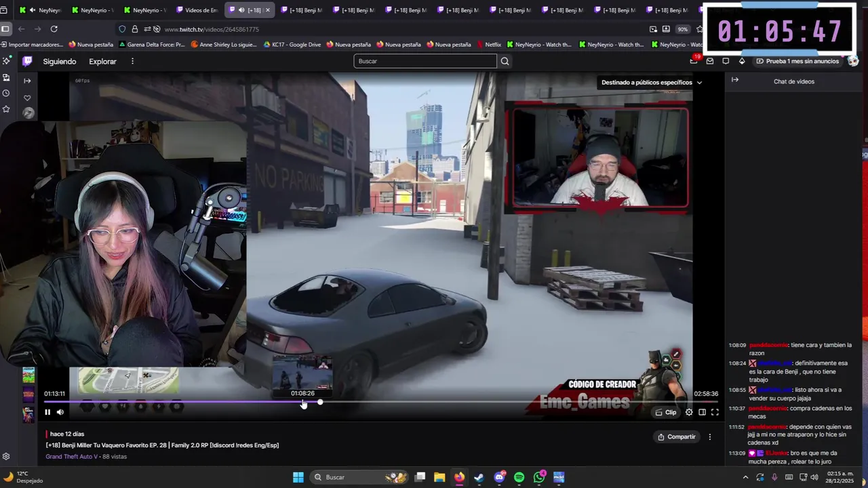Screen dimensions: 868x488
Task: Open 'KC17 - Google Drive' bookmark
Action: click(x=292, y=45)
